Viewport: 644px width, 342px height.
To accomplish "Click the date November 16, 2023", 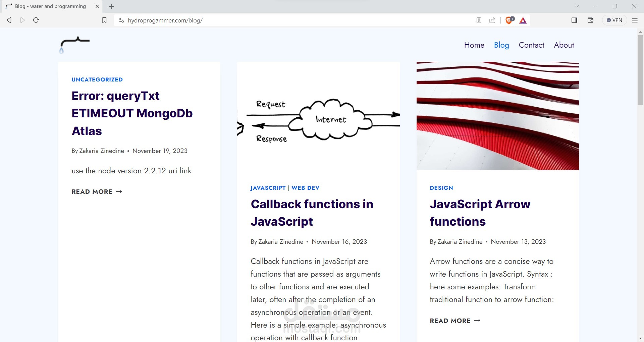I will [339, 242].
